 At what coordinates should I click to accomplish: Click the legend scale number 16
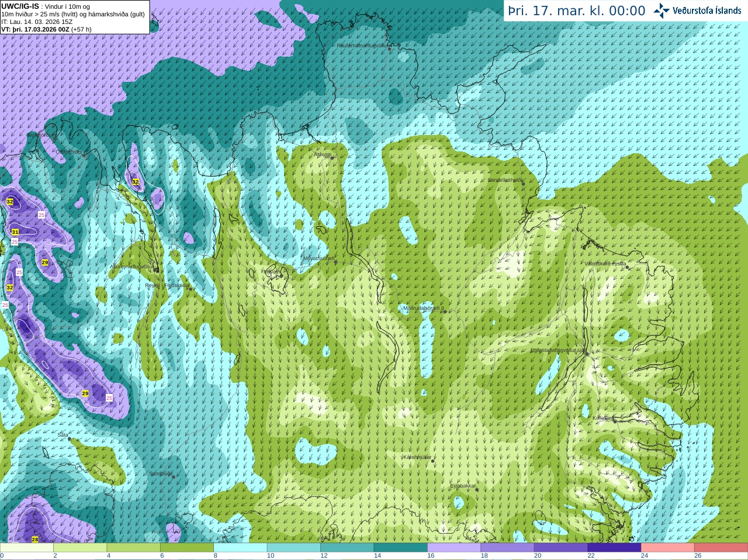pos(431,556)
